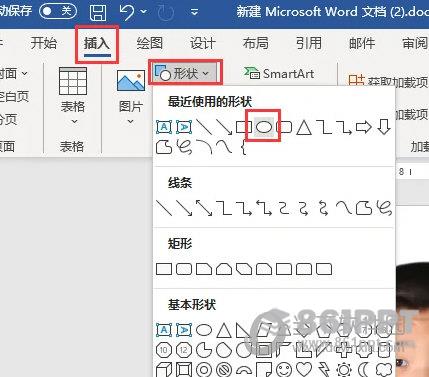Switch to the 设计 tab
The image size is (429, 377).
(203, 43)
